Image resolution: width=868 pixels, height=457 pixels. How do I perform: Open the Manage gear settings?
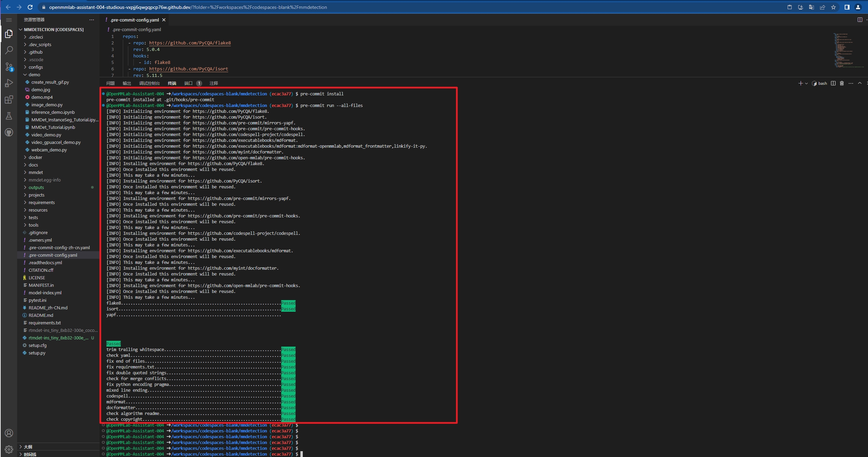(9, 449)
